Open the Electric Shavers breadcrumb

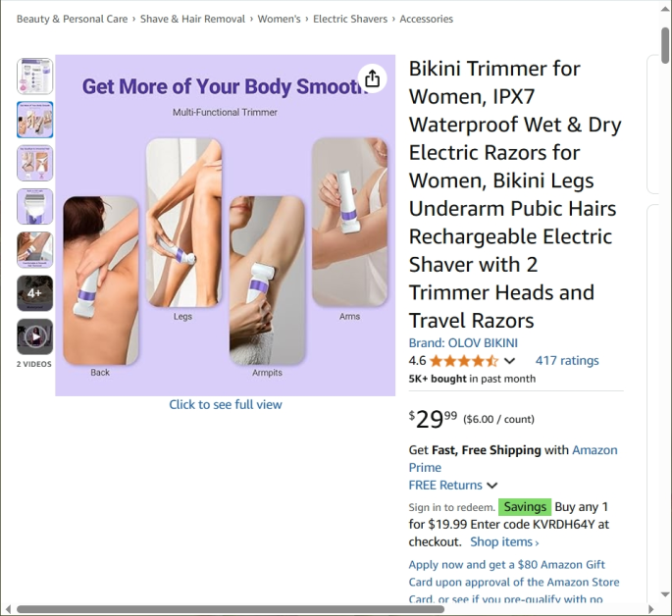(x=349, y=19)
